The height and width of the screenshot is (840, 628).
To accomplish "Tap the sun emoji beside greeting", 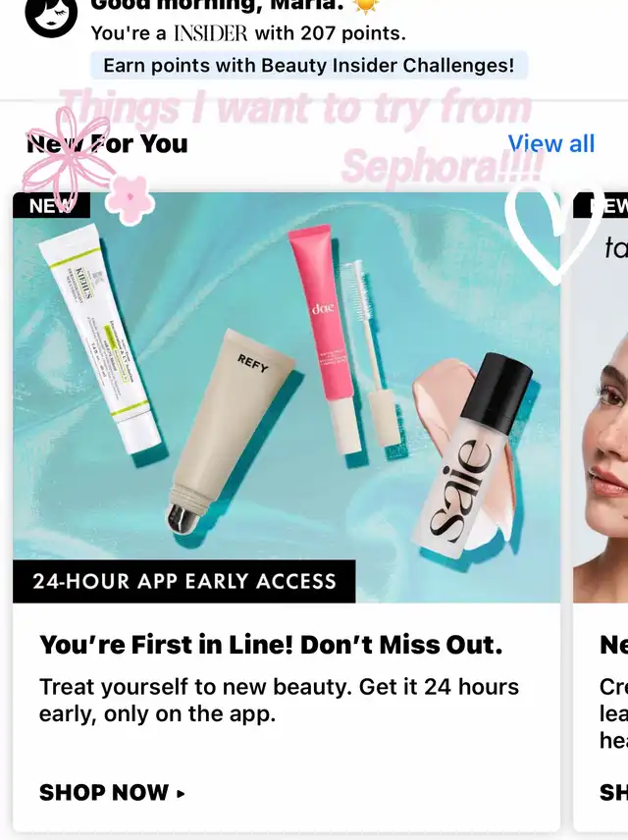I will [367, 6].
